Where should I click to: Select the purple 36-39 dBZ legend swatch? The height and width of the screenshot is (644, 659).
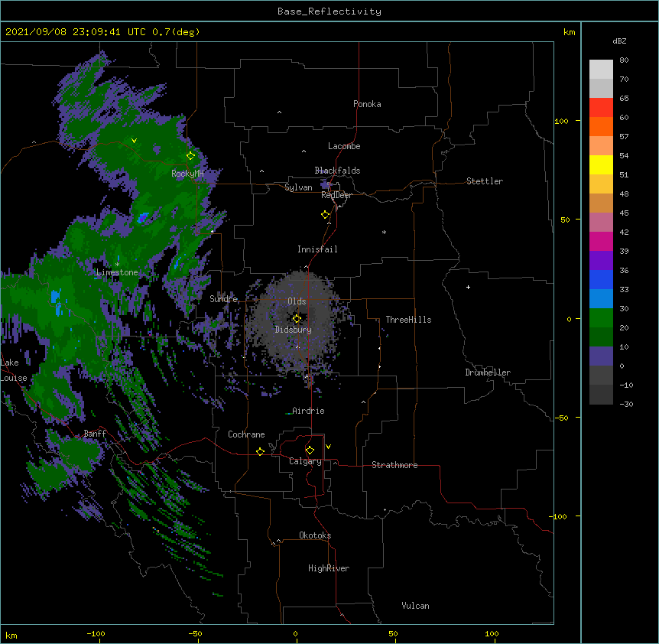pos(601,261)
